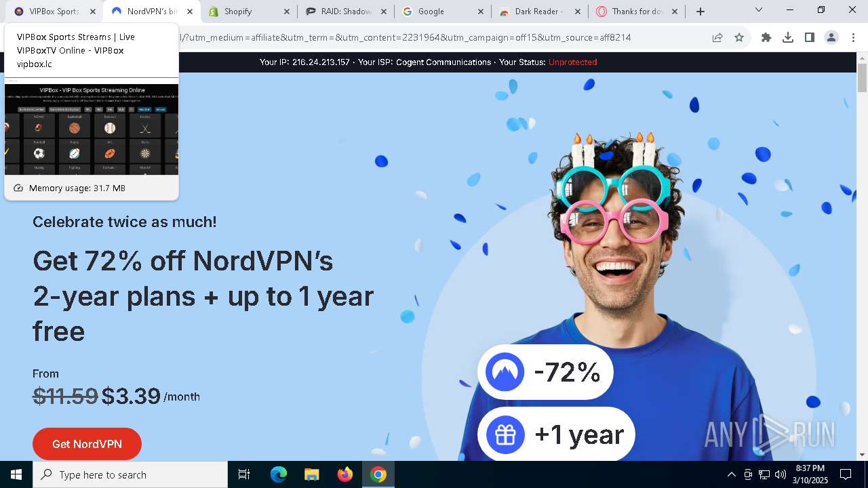Open Chrome downloads icon

pyautogui.click(x=788, y=38)
